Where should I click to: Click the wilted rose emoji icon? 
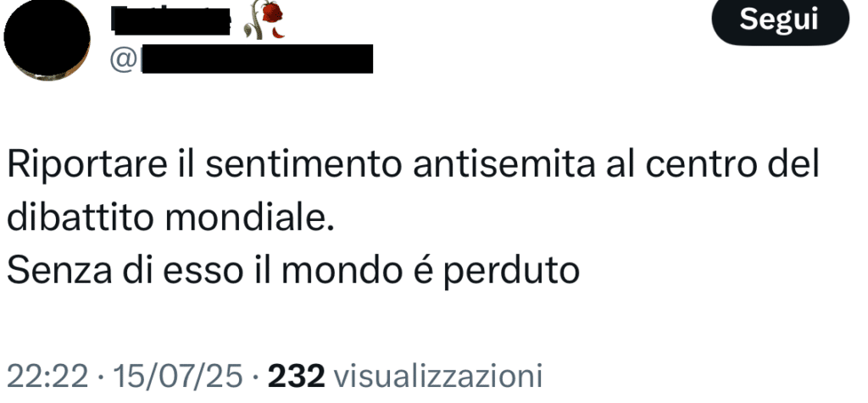pyautogui.click(x=264, y=19)
